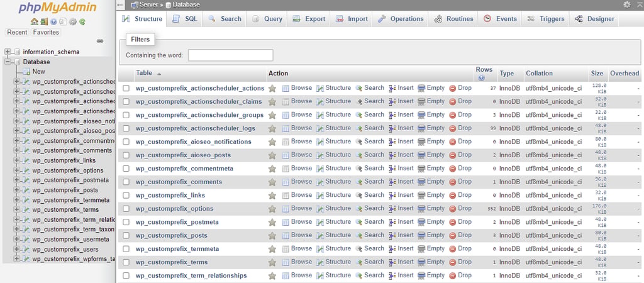Viewport: 644px width, 283px height.
Task: Click Structure icon for actionscheduler_groups row
Action: (x=320, y=115)
